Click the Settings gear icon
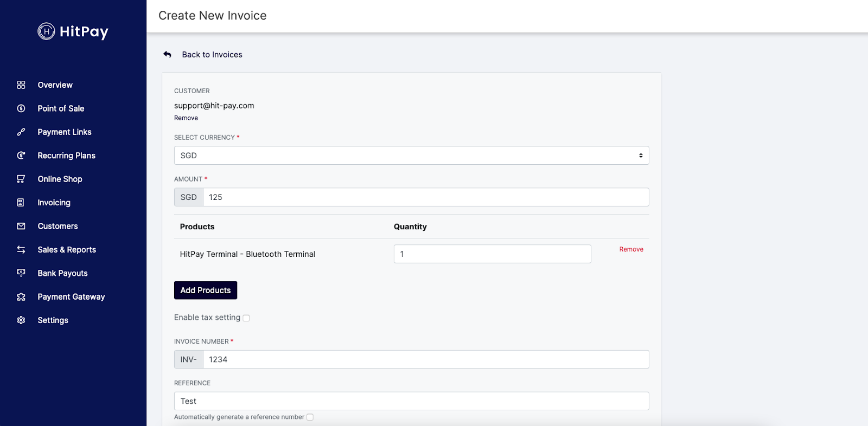The height and width of the screenshot is (426, 868). [21, 320]
